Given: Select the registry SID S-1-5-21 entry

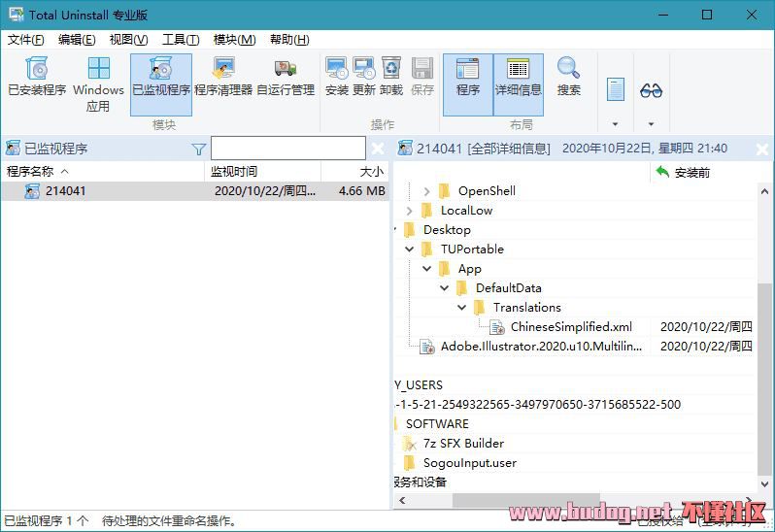Looking at the screenshot, I should click(x=538, y=405).
